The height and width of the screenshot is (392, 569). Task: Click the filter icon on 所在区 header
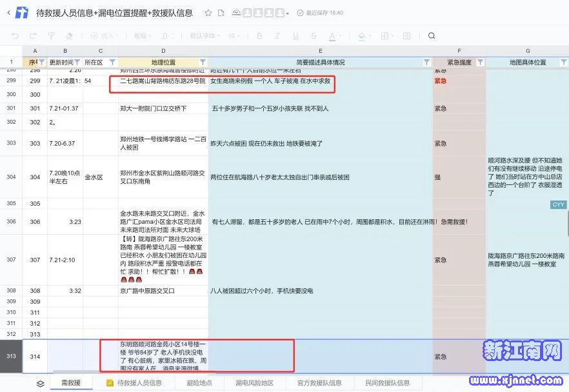pyautogui.click(x=112, y=63)
